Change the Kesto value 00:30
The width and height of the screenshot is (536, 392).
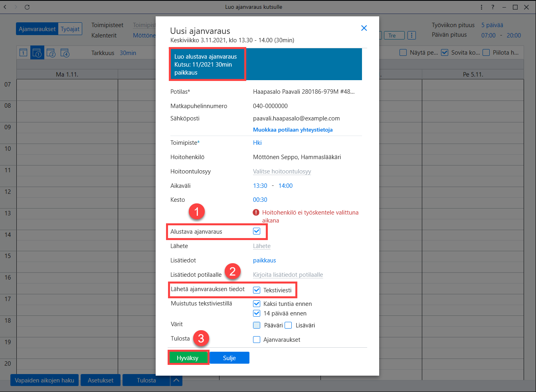click(x=260, y=199)
